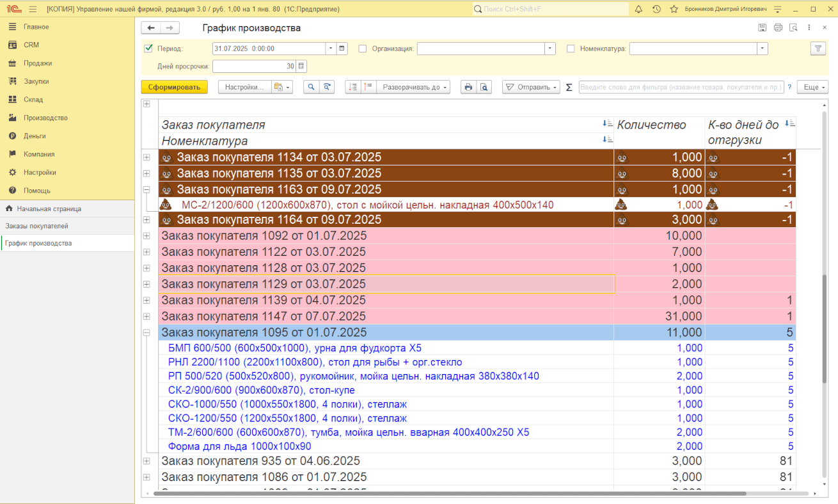This screenshot has width=838, height=504.
Task: Open Производство section in sidebar
Action: (x=45, y=118)
